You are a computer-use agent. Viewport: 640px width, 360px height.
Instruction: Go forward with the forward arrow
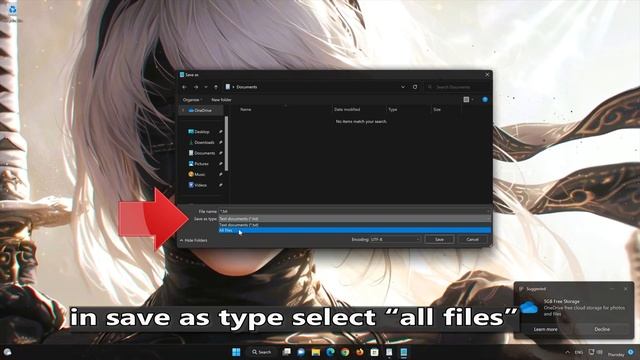click(x=196, y=87)
